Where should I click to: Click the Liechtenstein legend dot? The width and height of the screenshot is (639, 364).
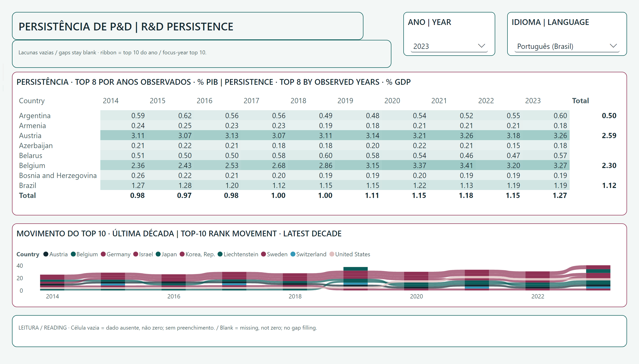(220, 254)
